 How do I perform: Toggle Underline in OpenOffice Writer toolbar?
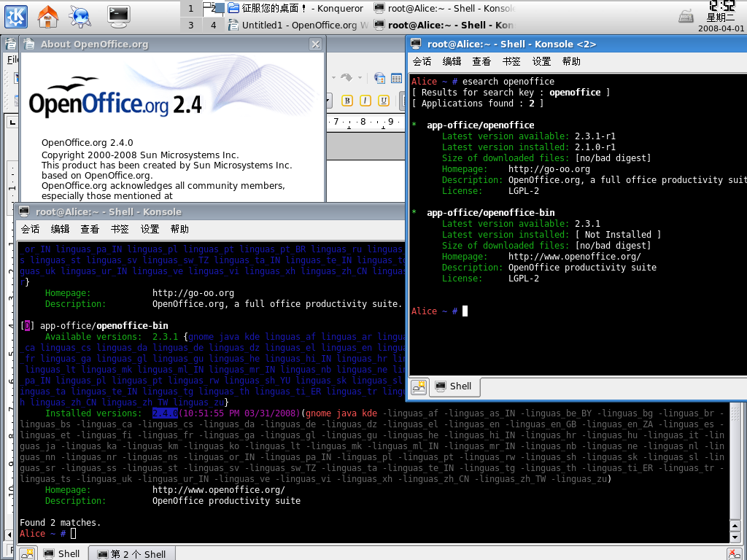click(x=384, y=101)
